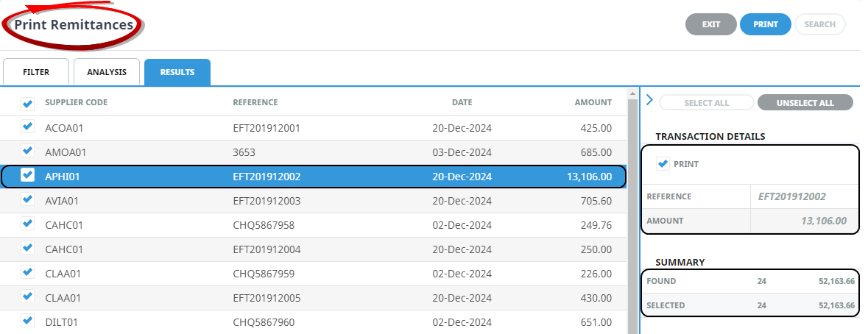
Task: Select the Results tab
Action: (177, 72)
